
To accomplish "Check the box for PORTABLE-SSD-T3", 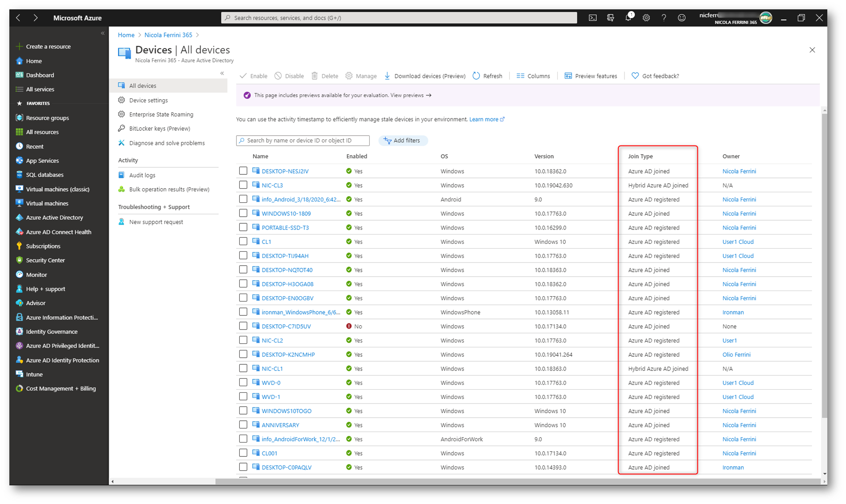I will point(243,227).
